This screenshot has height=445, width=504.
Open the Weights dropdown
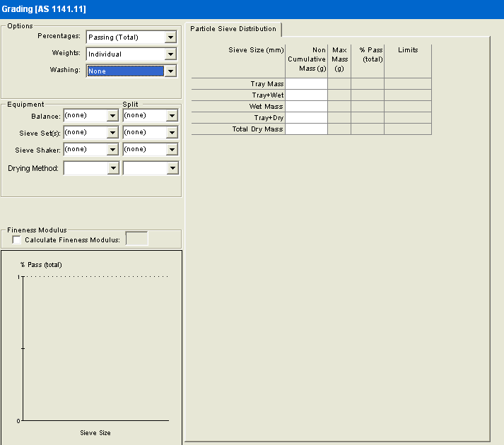(170, 54)
